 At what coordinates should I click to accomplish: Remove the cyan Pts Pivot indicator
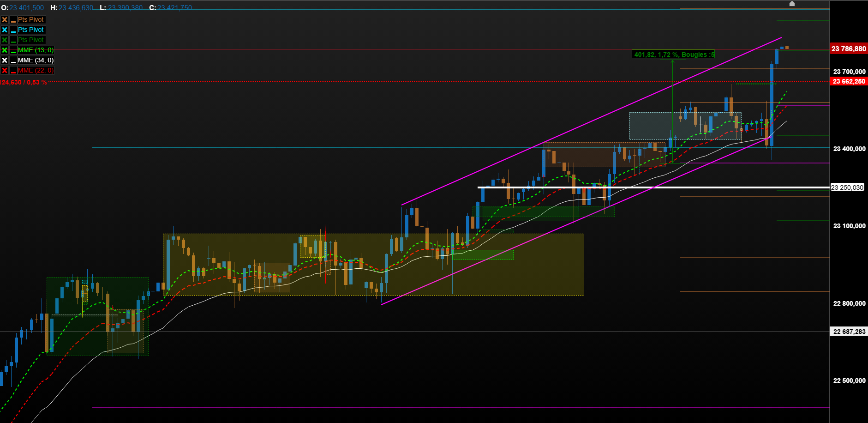pos(5,30)
